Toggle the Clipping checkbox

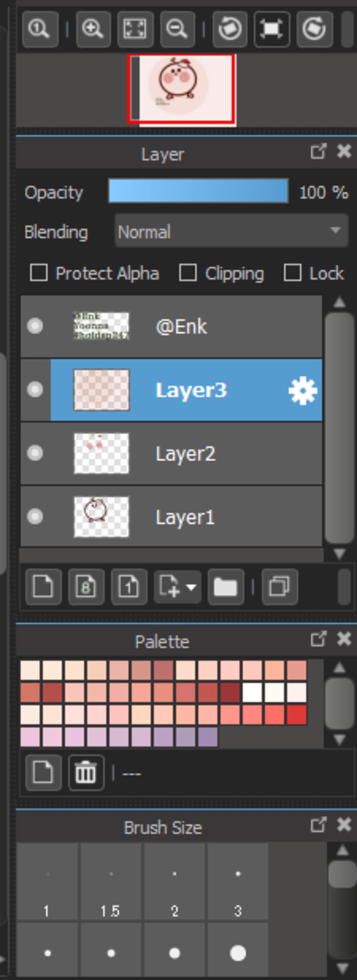point(188,273)
